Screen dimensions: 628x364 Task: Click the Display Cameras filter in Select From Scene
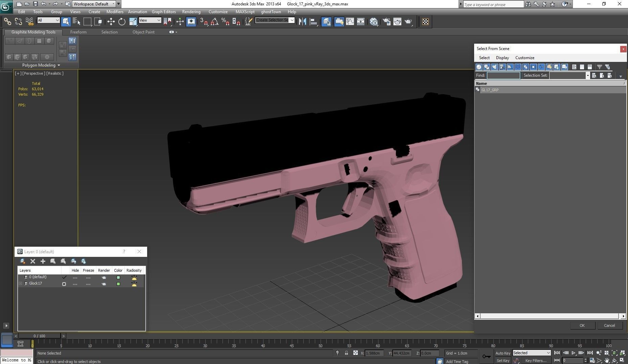point(502,67)
